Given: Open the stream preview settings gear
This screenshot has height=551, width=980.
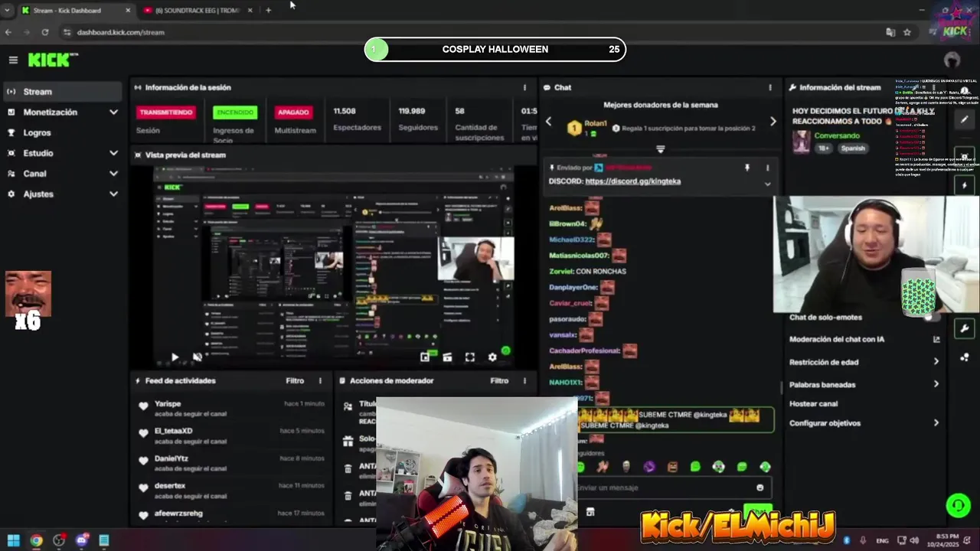Looking at the screenshot, I should (x=492, y=357).
